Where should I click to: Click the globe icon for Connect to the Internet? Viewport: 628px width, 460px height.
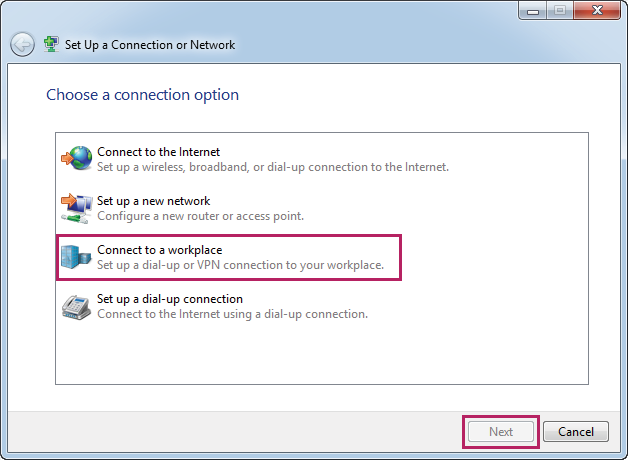point(76,159)
